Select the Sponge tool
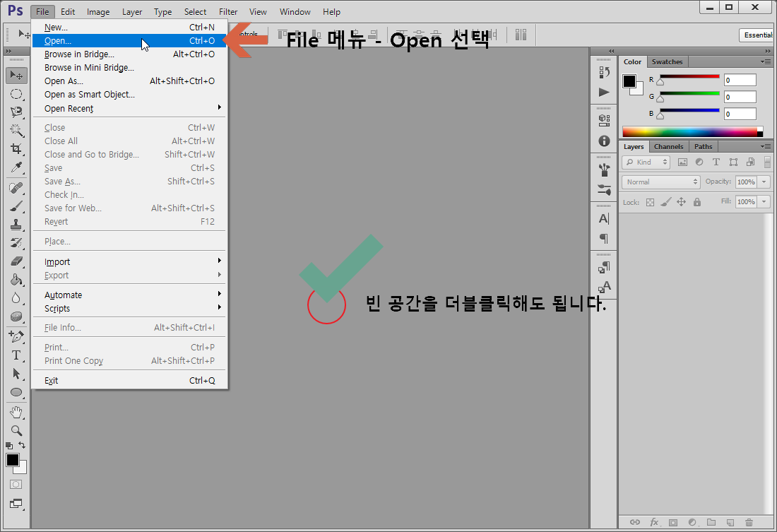 (x=16, y=317)
